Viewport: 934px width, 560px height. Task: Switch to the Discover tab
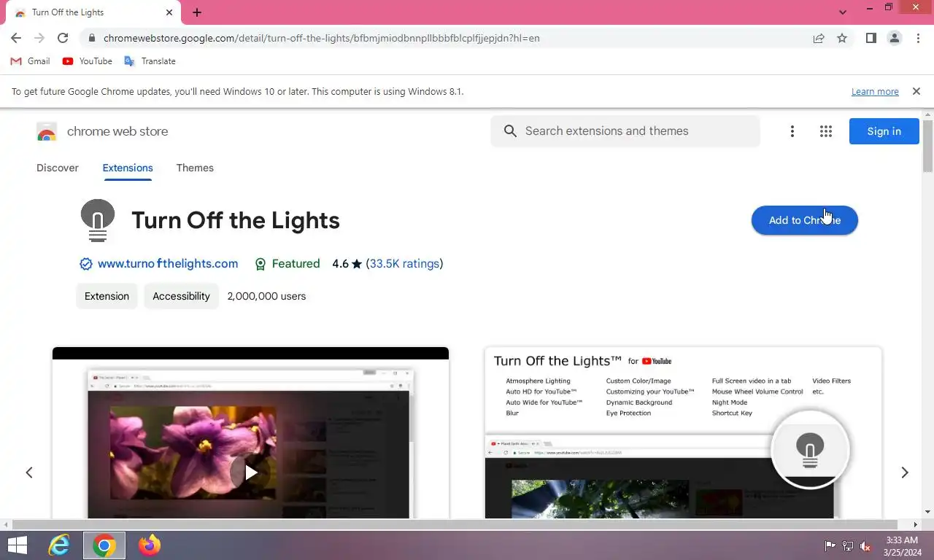click(58, 168)
